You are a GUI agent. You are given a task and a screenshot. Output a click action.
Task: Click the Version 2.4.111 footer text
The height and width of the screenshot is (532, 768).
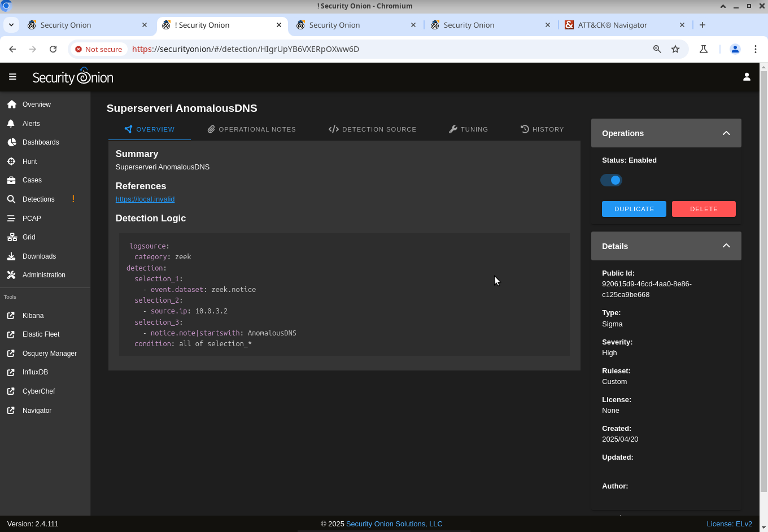click(33, 524)
